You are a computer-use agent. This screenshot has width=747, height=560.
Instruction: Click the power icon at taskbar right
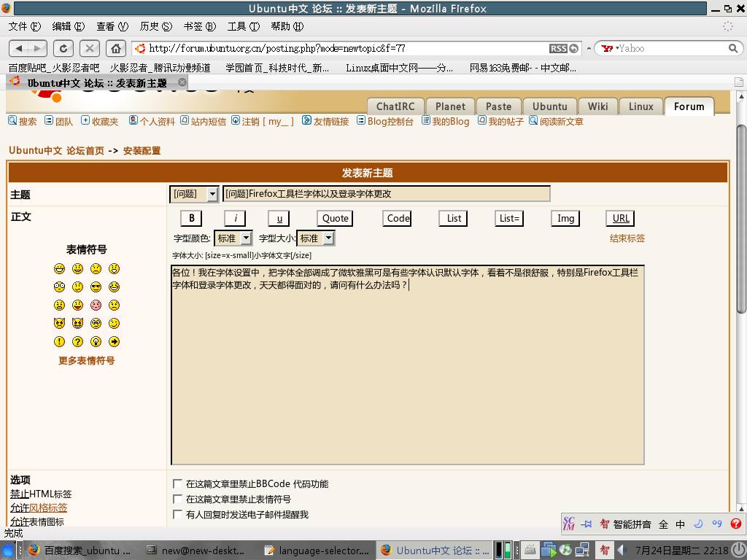click(738, 551)
